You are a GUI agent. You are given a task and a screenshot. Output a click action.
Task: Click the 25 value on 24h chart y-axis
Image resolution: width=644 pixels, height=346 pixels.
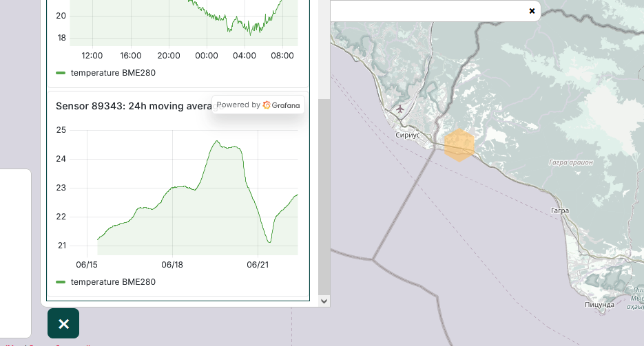point(61,130)
